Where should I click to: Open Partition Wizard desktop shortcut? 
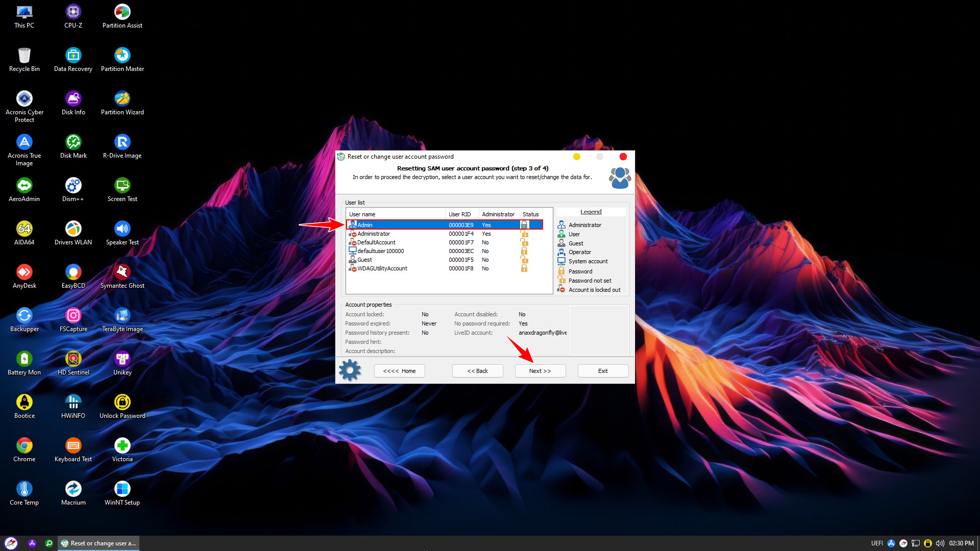122,99
